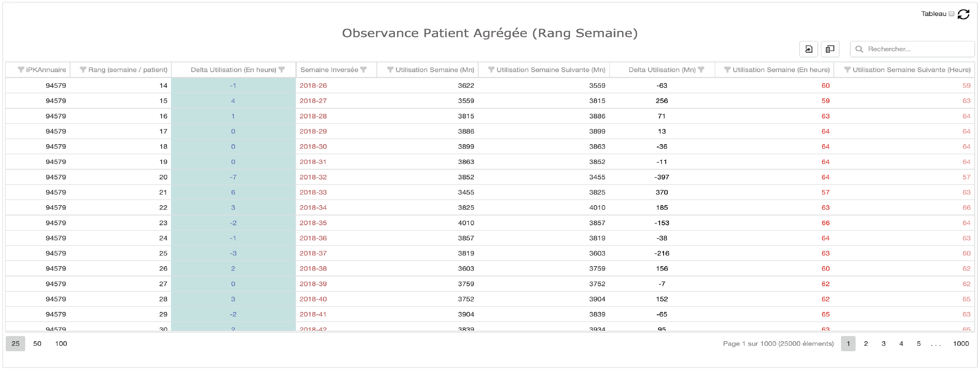Viewport: 980px width, 371px height.
Task: Open Delta Utilisation (En heure) filter funnel
Action: (x=282, y=70)
